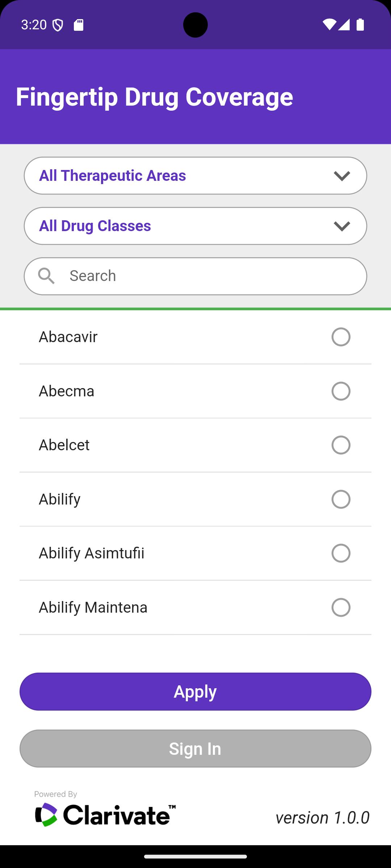Select the Abelcet radio button
The width and height of the screenshot is (391, 868).
click(x=341, y=445)
